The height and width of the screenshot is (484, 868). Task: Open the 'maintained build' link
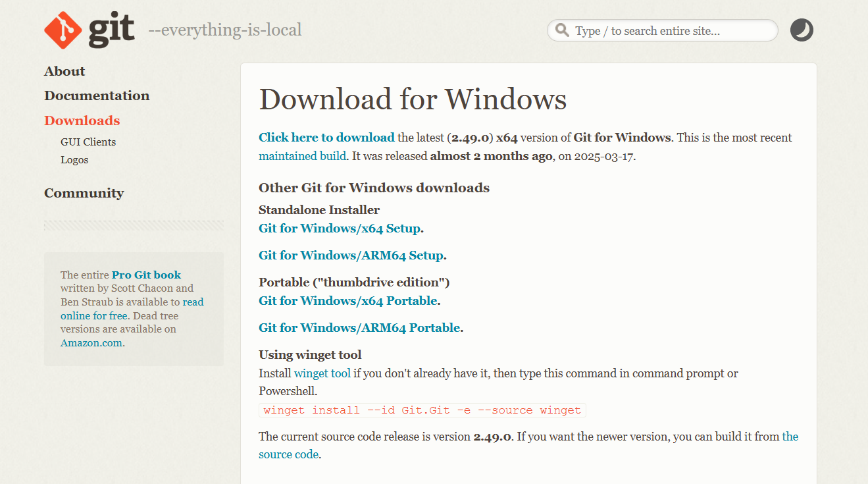click(302, 156)
